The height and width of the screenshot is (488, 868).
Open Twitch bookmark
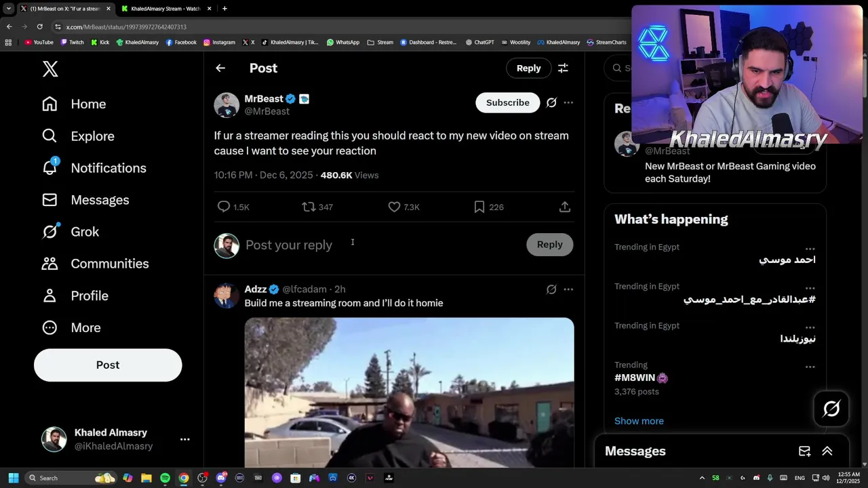pos(73,42)
